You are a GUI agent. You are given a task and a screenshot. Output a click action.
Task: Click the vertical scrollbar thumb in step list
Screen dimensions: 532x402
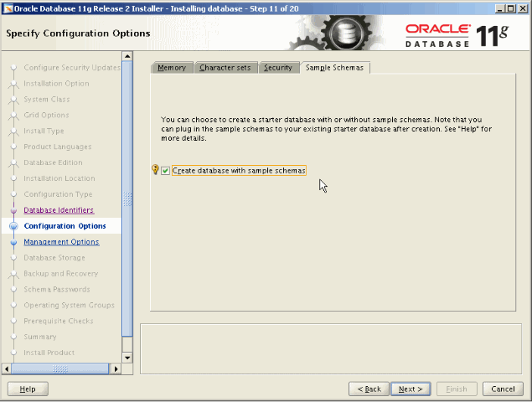coord(127,198)
